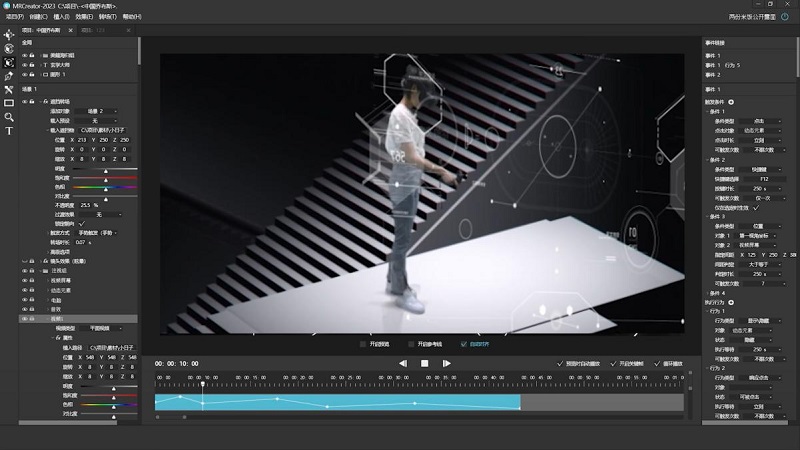Select the Move tool in left toolbar
This screenshot has height=450, width=800.
[9, 34]
